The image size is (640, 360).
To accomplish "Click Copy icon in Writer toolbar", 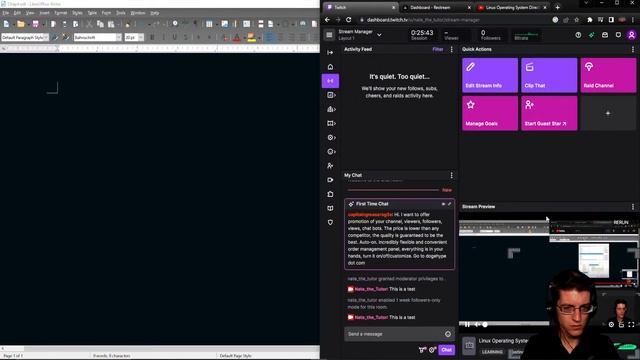I will [x=100, y=24].
